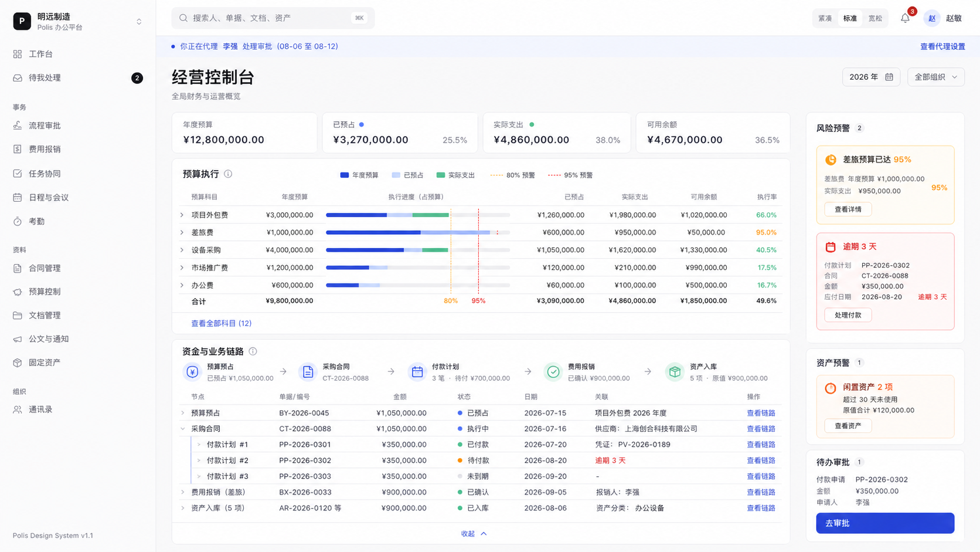The height and width of the screenshot is (552, 980).
Task: Open 查看代理设置 link
Action: click(x=942, y=46)
